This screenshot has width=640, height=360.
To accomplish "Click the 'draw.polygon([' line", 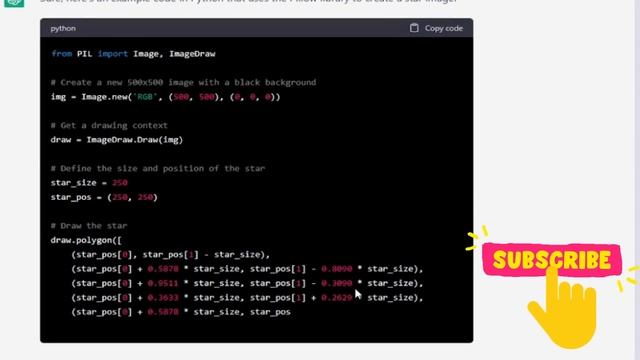I will [86, 240].
